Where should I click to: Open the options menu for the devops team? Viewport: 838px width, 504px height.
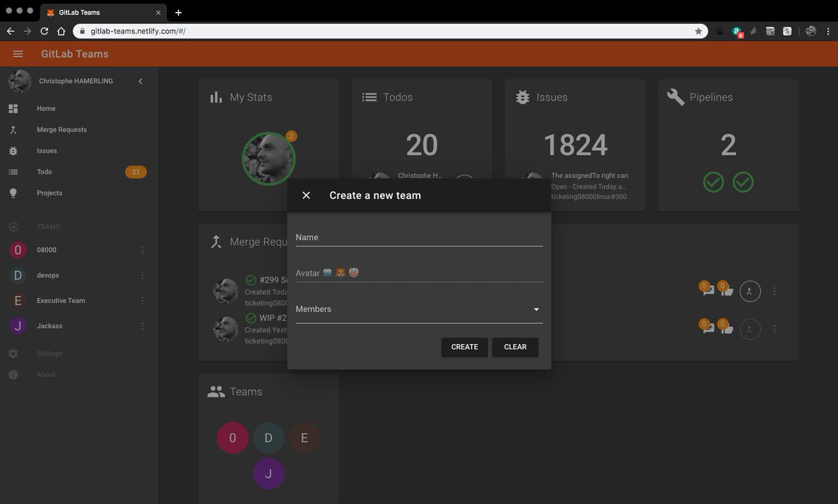point(142,275)
